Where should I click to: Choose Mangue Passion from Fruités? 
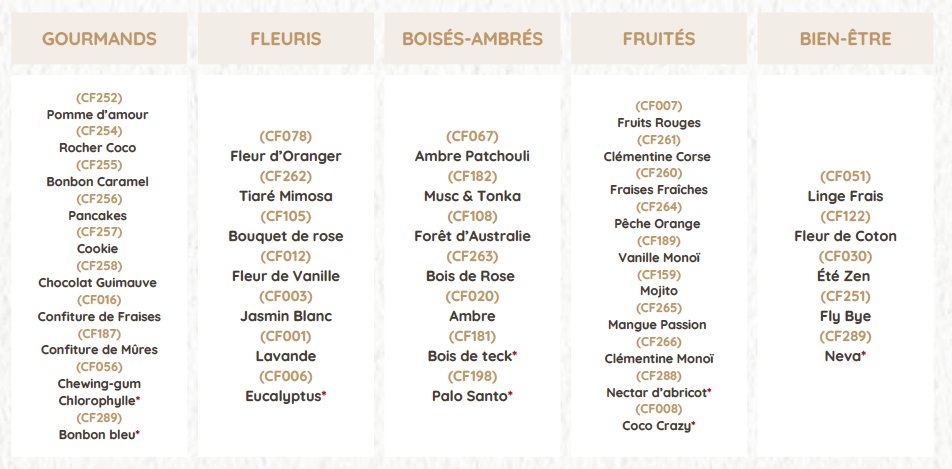pyautogui.click(x=657, y=325)
